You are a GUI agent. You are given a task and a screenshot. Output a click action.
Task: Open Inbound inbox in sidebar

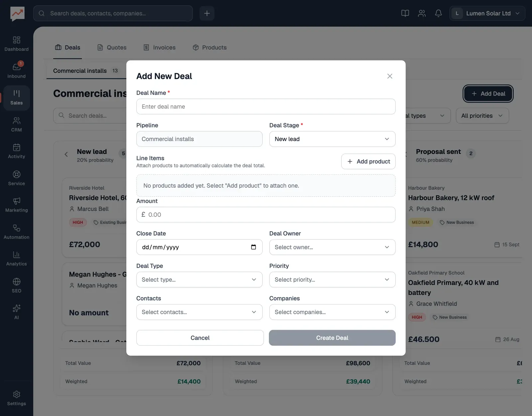tap(16, 71)
